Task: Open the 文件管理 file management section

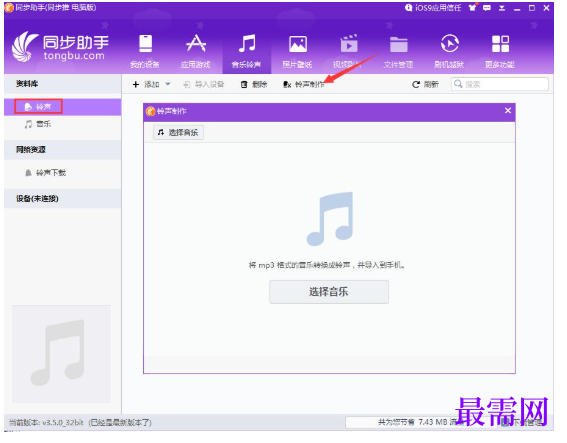Action: point(398,51)
